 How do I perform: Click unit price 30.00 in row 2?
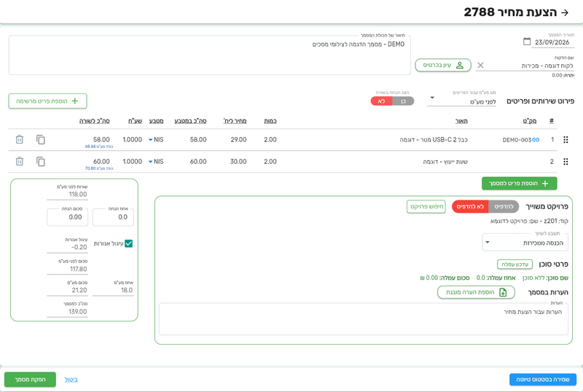coord(238,162)
